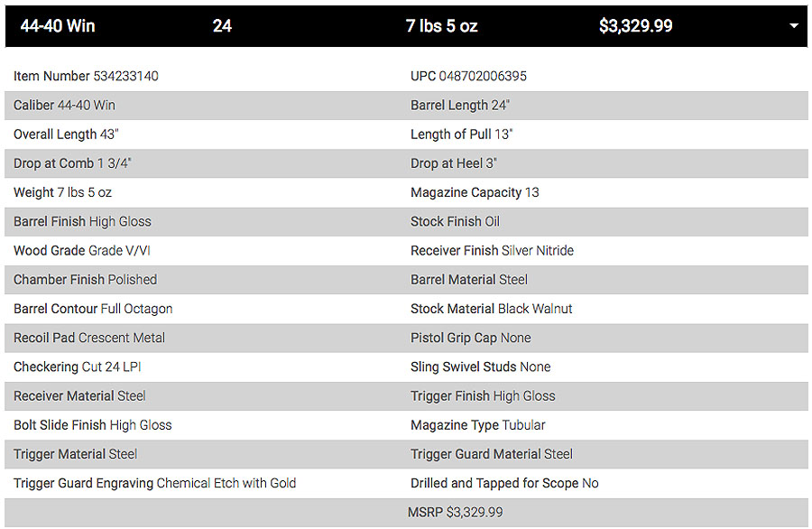
Task: Click the Barrel Contour Full Octagon entry
Action: pos(93,309)
